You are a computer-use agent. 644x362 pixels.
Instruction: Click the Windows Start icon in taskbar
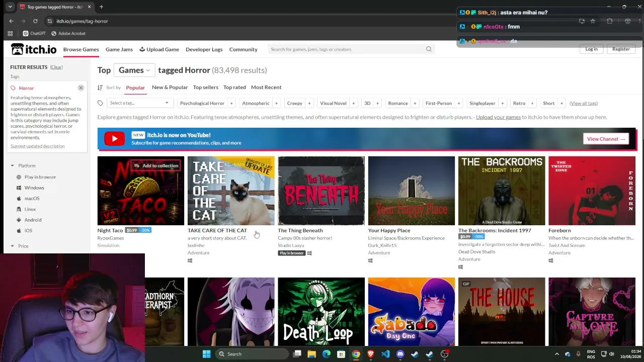click(x=206, y=354)
